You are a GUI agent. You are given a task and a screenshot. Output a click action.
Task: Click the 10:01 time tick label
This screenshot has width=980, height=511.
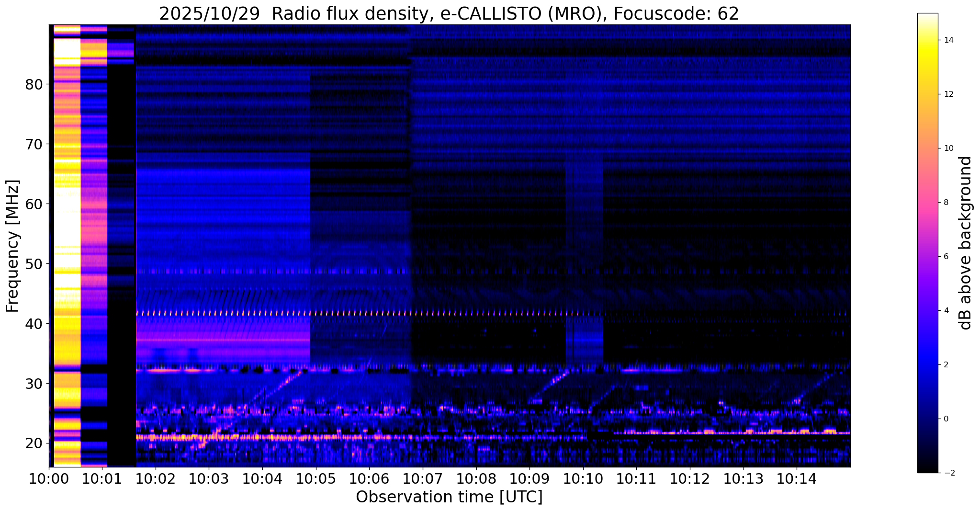pyautogui.click(x=102, y=479)
